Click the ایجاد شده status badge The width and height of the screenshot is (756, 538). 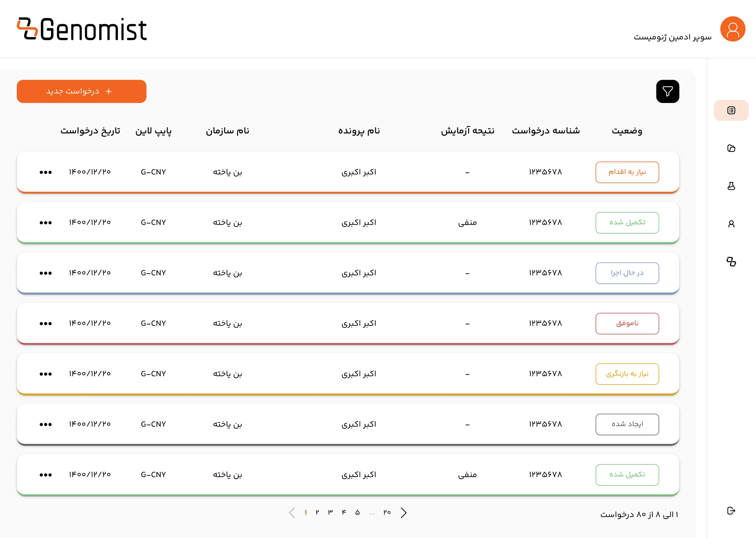click(x=627, y=424)
